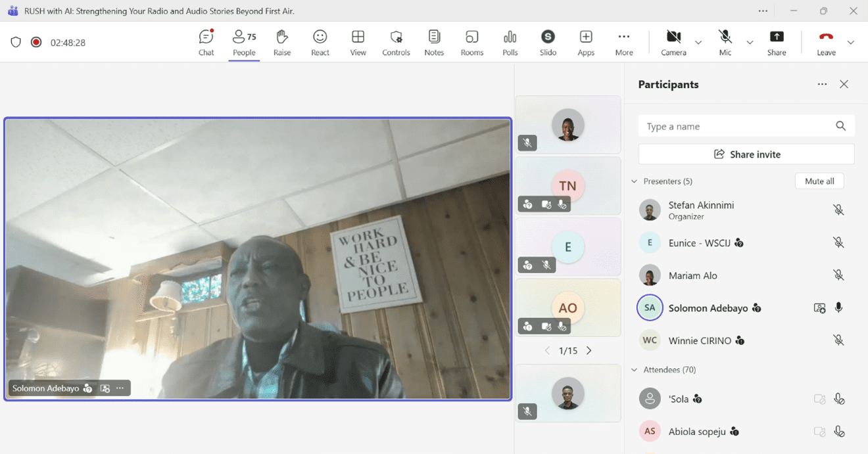The width and height of the screenshot is (868, 454).
Task: Toggle the Camera on
Action: 673,42
